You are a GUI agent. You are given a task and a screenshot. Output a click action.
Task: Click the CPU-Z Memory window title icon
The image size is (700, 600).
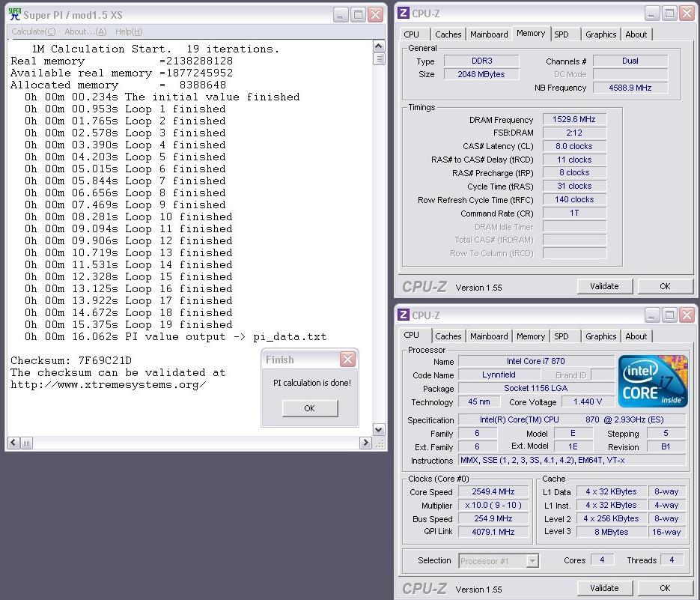tap(403, 13)
